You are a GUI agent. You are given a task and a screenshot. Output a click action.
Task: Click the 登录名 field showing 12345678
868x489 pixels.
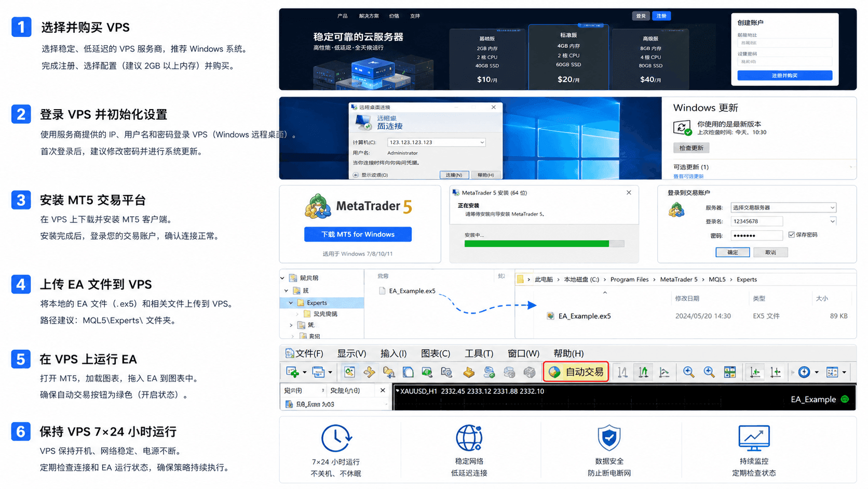tap(756, 221)
